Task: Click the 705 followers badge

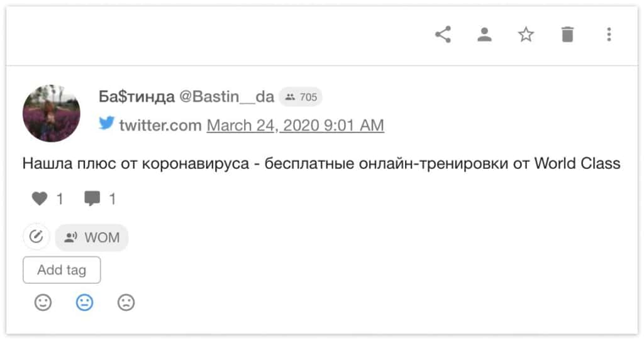Action: pyautogui.click(x=301, y=97)
